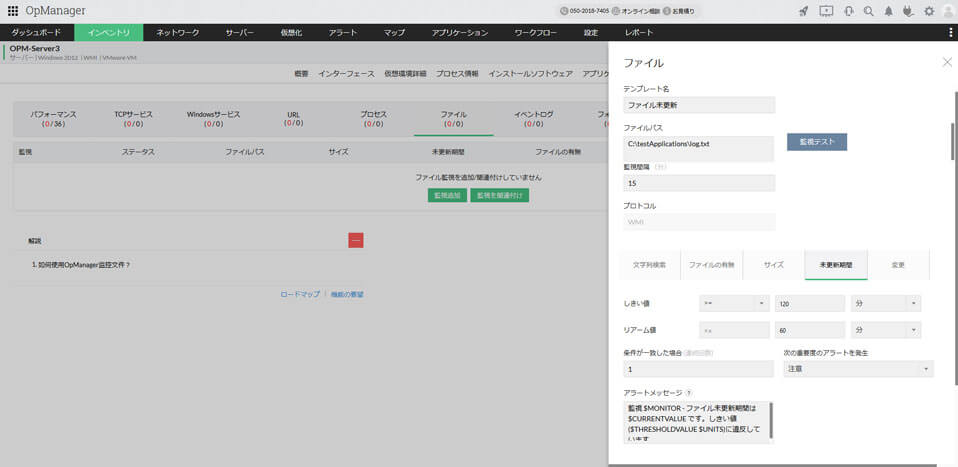Select the パフォーマンス monitor tab
Screen dimensions: 958x467
(53, 119)
